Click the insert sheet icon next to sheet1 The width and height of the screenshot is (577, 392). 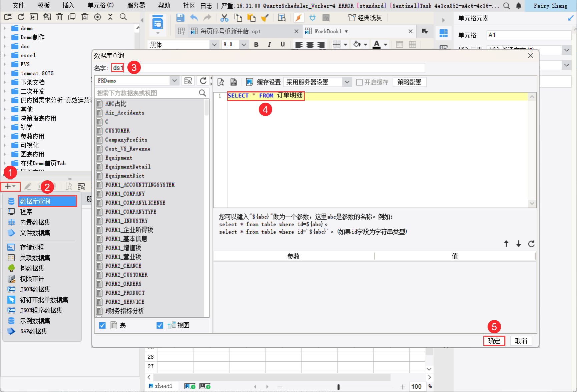coord(190,386)
